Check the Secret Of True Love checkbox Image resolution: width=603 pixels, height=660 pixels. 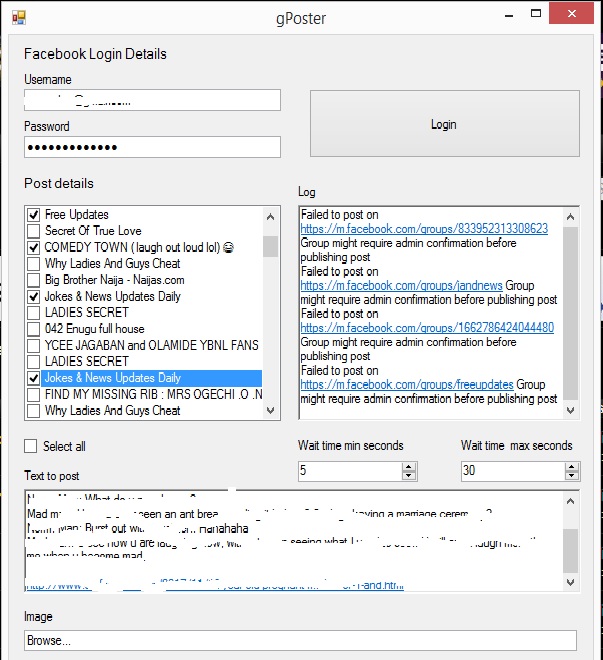pos(34,231)
